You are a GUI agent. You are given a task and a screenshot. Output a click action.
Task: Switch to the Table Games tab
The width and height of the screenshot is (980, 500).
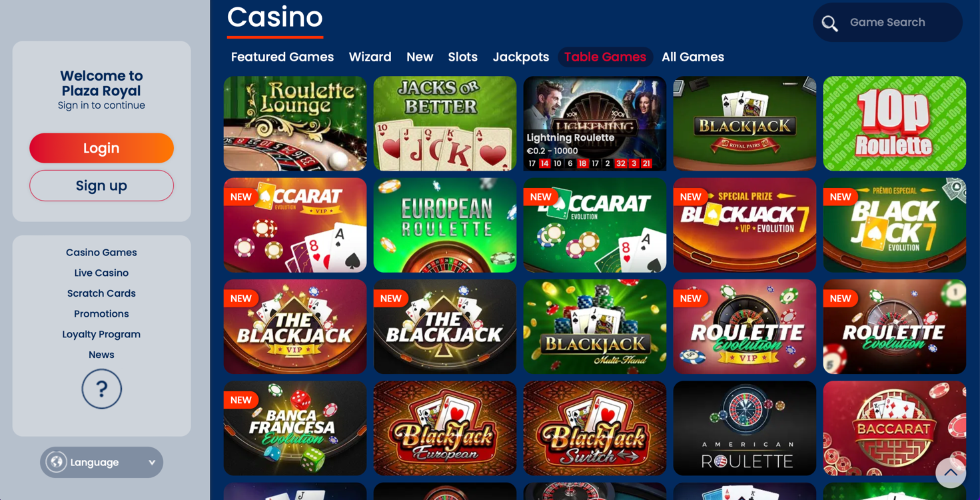point(605,57)
